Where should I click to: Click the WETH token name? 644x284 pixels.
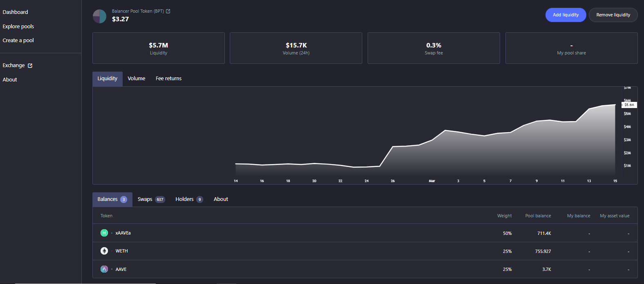pyautogui.click(x=121, y=251)
